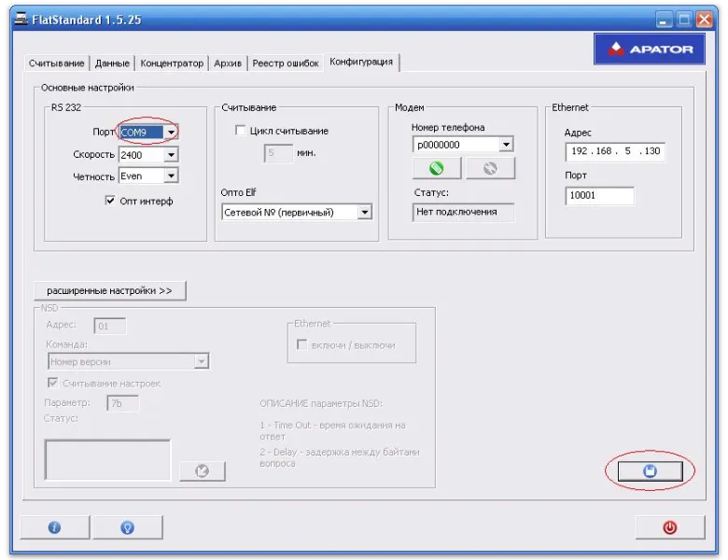This screenshot has height=560, width=728.
Task: Go to the Реестр ошибок tab
Action: 286,63
